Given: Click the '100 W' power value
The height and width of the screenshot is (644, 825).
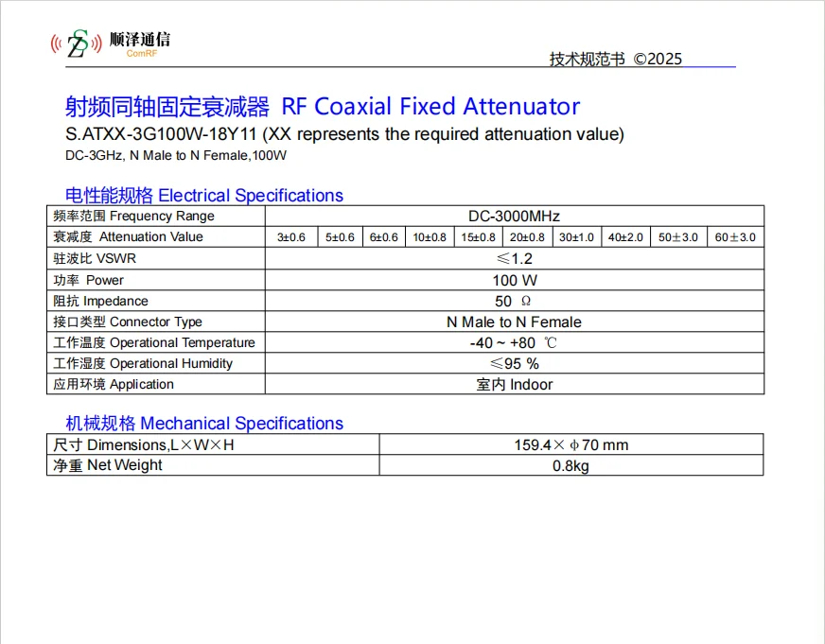Looking at the screenshot, I should click(514, 280).
